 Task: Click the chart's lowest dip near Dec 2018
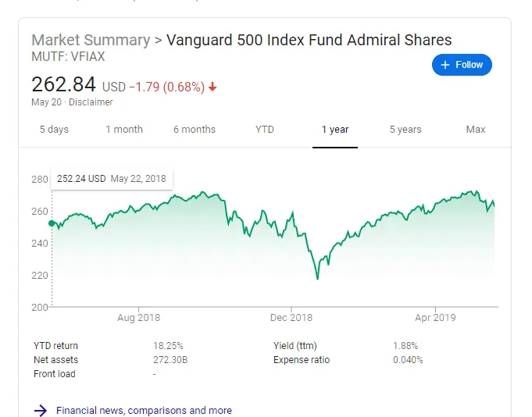click(x=317, y=279)
